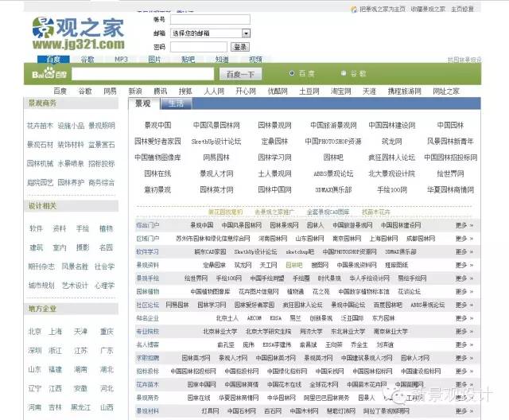Click the 盆景奇石 link in the sidebar
This screenshot has height=420, width=509.
(102, 145)
